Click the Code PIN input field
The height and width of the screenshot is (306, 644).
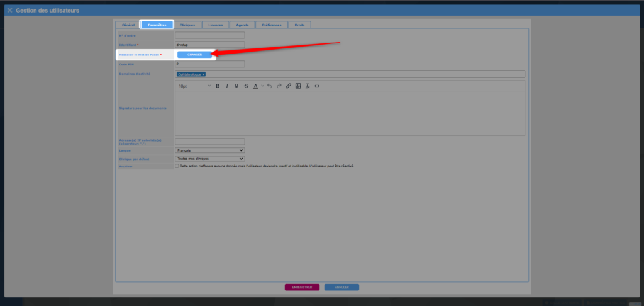click(209, 64)
